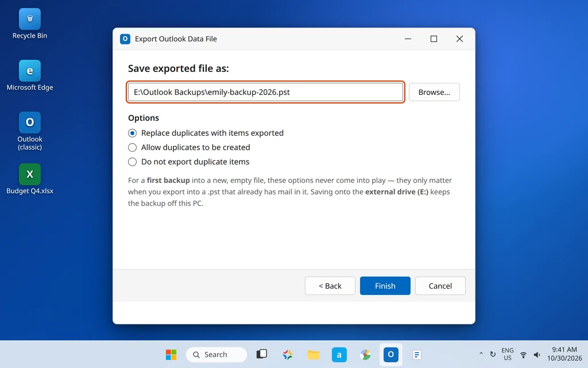Open the Recycle Bin desktop icon

(x=30, y=24)
